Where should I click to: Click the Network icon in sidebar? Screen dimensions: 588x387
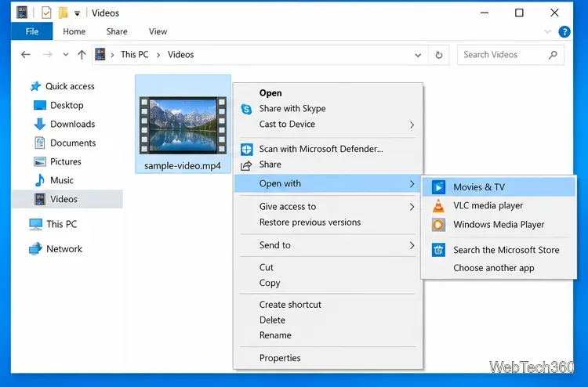(35, 249)
